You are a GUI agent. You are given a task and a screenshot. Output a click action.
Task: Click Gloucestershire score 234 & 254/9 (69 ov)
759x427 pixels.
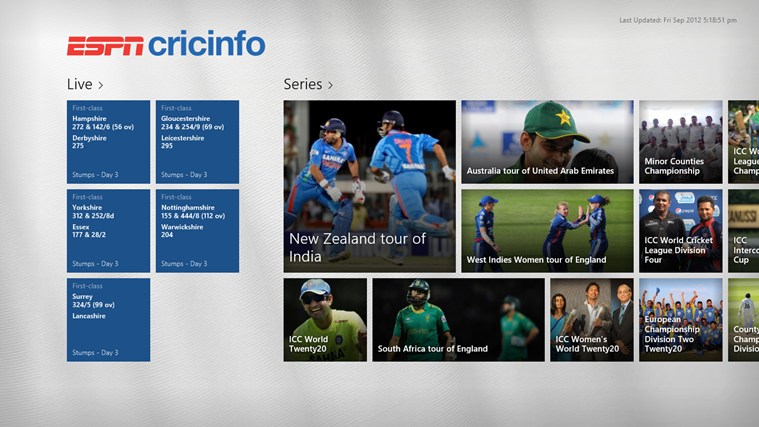click(193, 127)
